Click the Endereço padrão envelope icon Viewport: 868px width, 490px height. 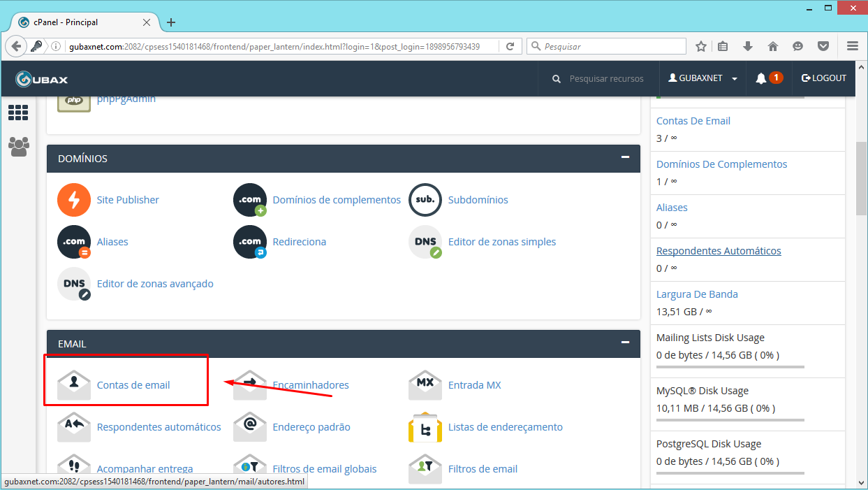pos(250,427)
